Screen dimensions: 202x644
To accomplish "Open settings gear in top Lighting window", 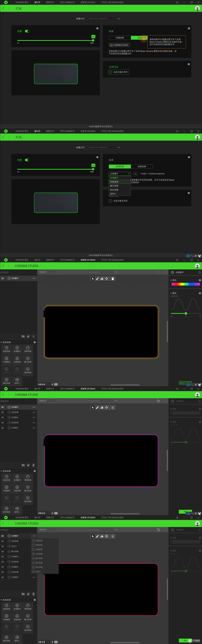I will tap(177, 2).
